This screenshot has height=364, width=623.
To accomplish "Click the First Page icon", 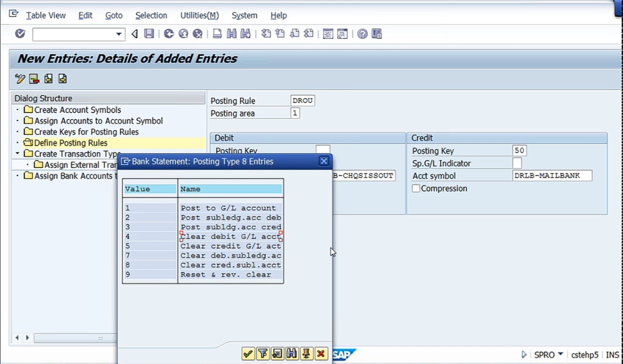I will (266, 34).
